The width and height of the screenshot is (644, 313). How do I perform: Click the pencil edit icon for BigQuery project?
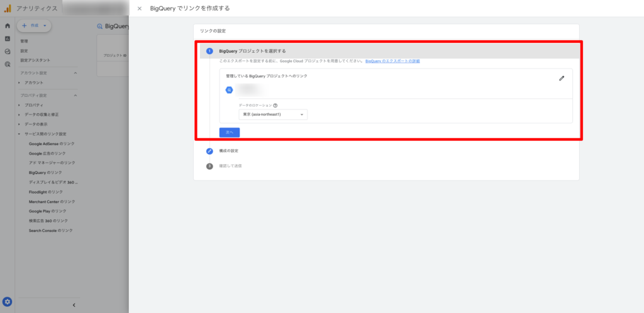pyautogui.click(x=562, y=79)
